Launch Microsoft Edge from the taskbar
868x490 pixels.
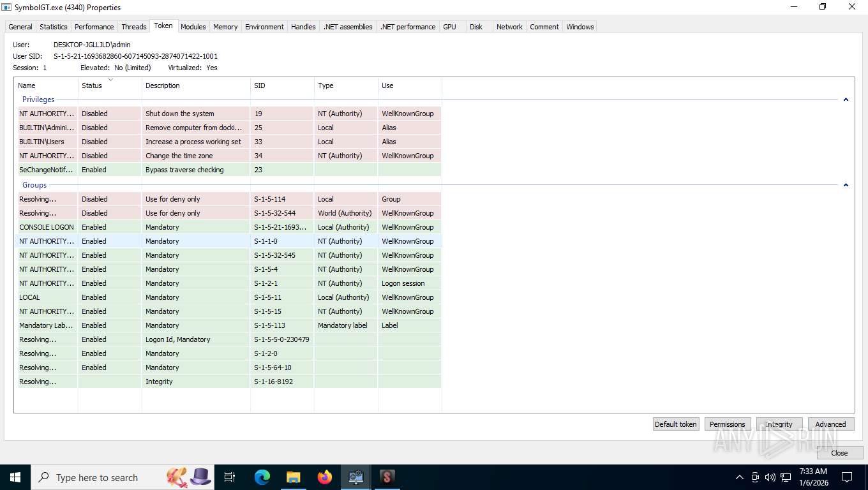click(x=262, y=477)
